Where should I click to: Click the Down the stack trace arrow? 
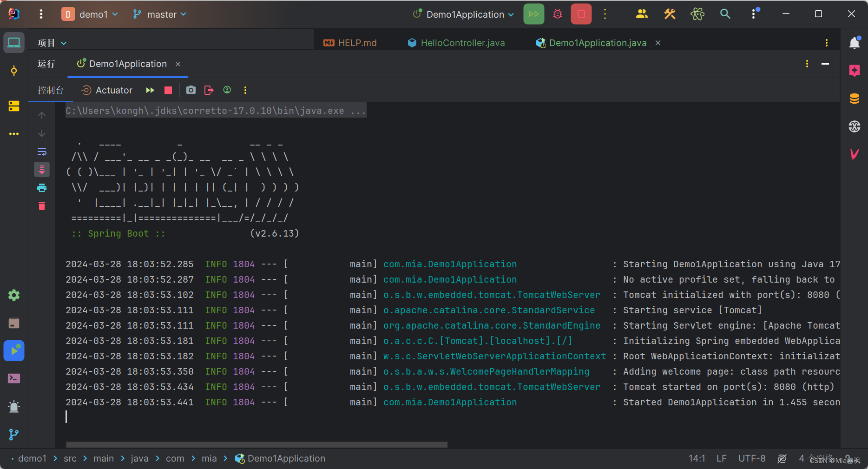pos(42,133)
